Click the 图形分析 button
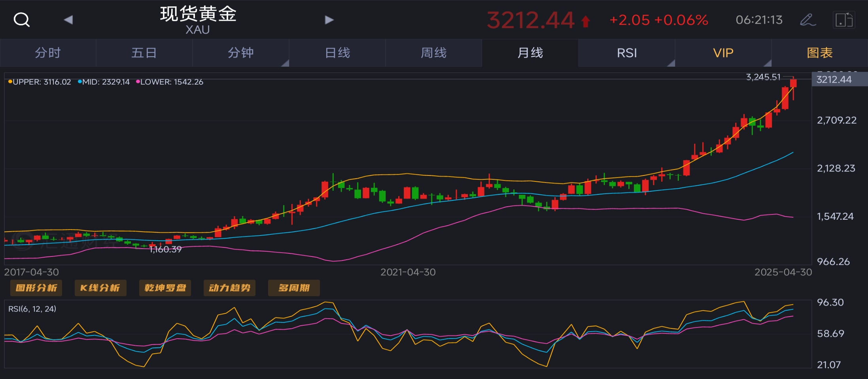Image resolution: width=868 pixels, height=379 pixels. [36, 288]
